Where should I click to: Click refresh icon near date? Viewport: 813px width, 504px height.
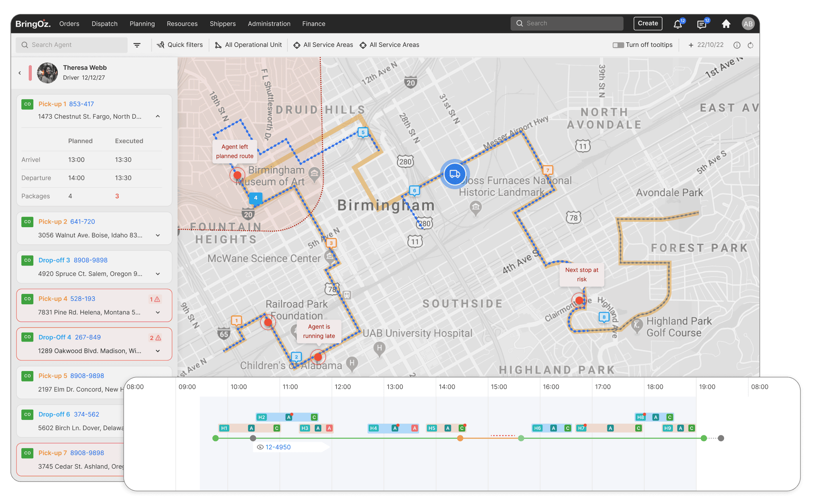coord(751,45)
